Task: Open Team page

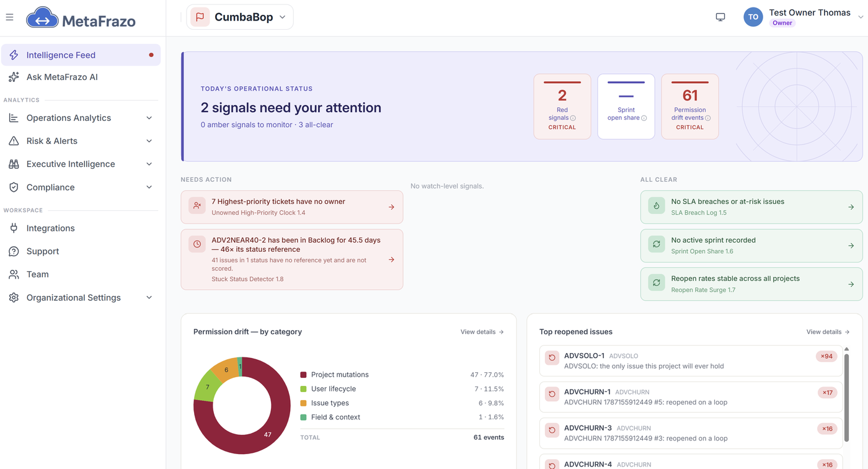Action: click(x=81, y=274)
